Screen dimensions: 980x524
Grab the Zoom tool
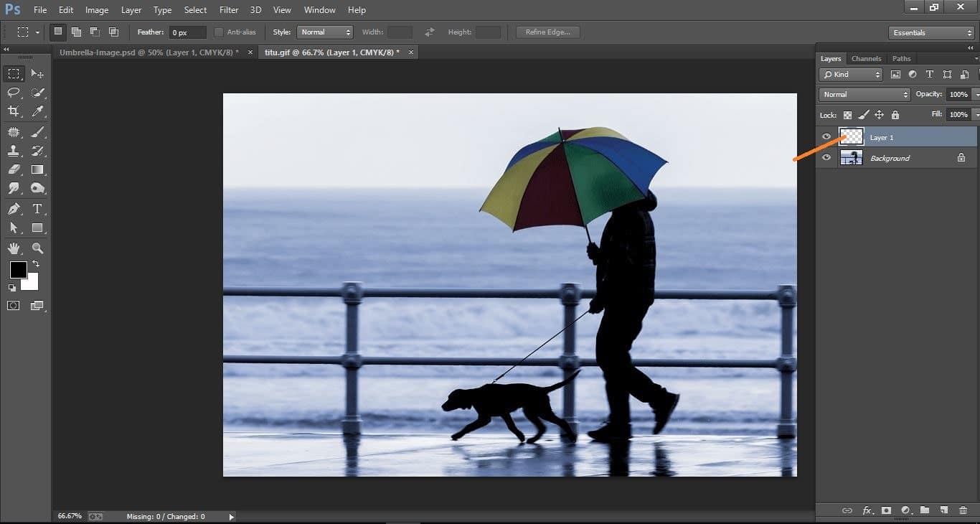37,248
